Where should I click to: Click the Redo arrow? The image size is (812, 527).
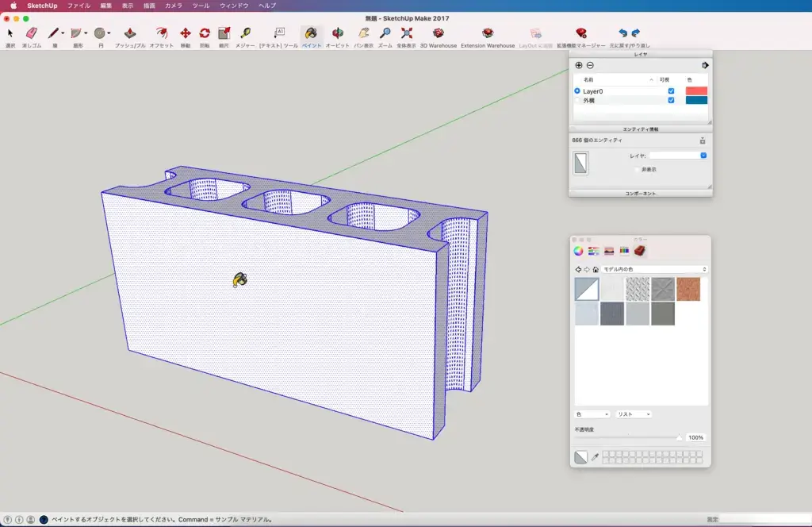click(636, 33)
